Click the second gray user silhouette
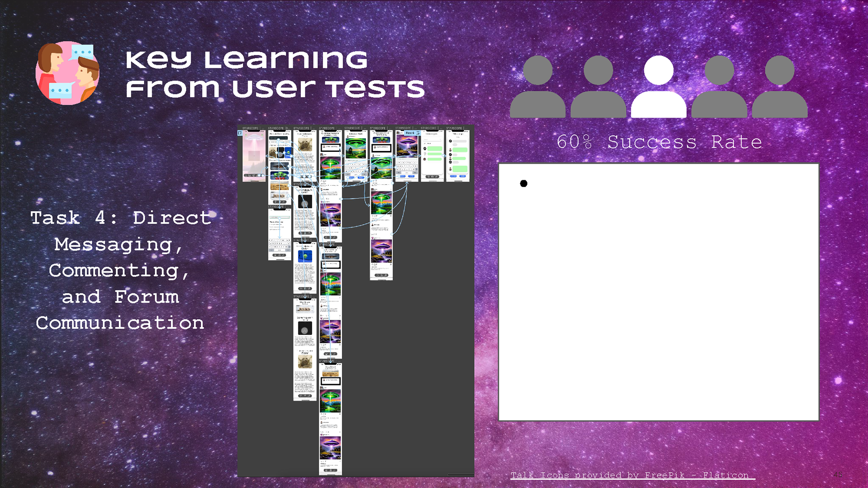The height and width of the screenshot is (488, 868). tap(598, 87)
